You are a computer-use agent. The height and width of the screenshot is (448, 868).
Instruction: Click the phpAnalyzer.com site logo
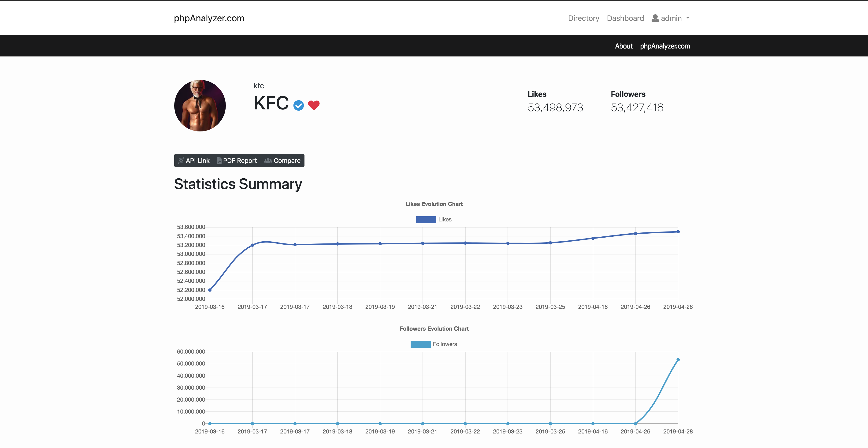click(209, 18)
